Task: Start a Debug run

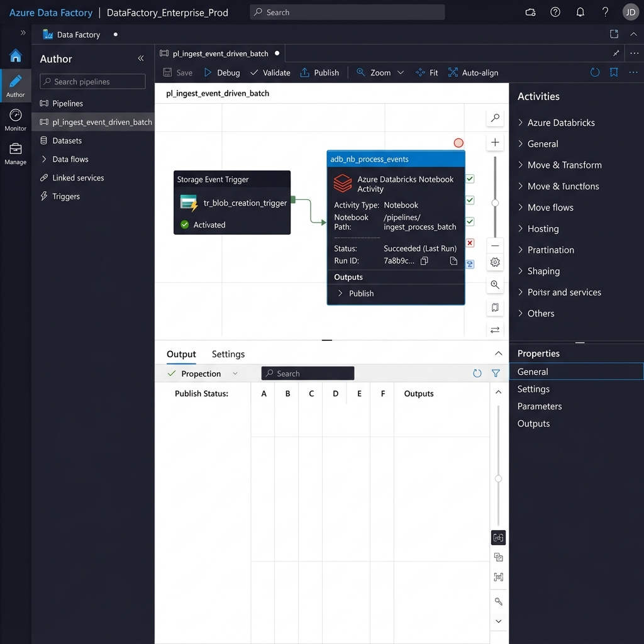Action: coord(222,73)
